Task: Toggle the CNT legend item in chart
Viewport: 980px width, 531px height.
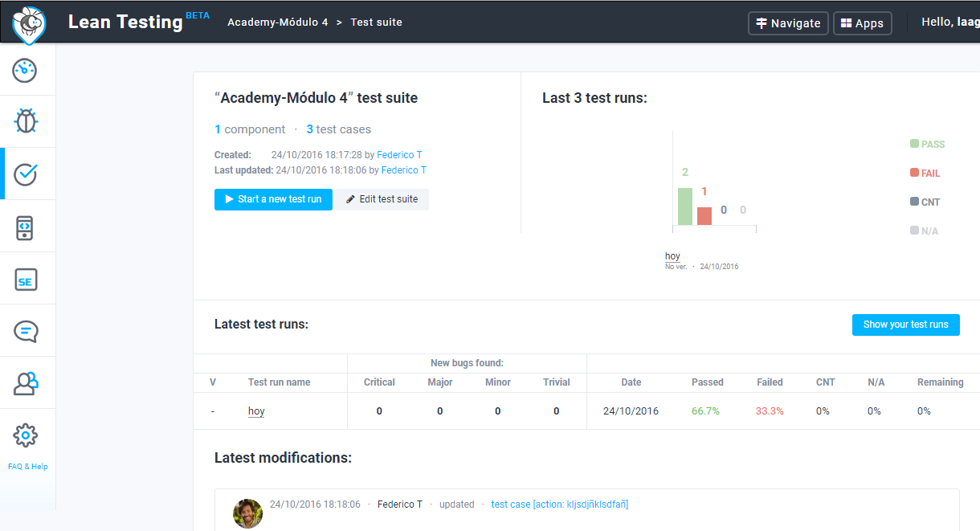Action: coord(925,202)
